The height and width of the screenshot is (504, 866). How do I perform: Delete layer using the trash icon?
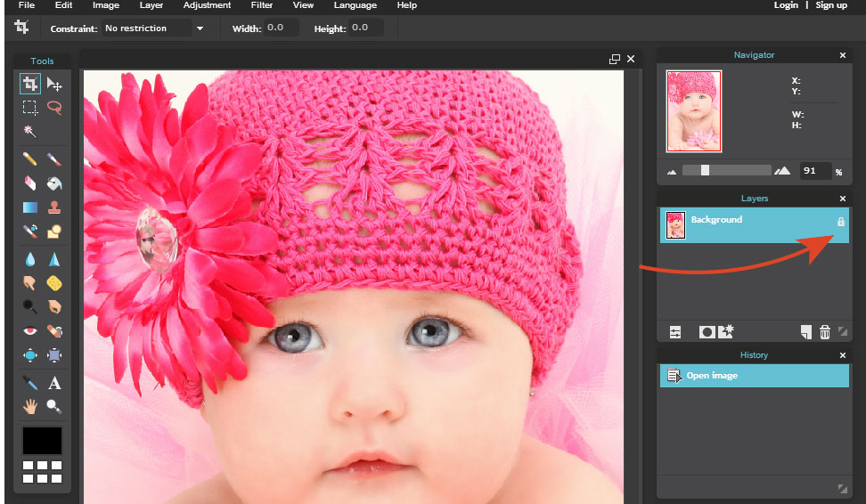pyautogui.click(x=825, y=332)
